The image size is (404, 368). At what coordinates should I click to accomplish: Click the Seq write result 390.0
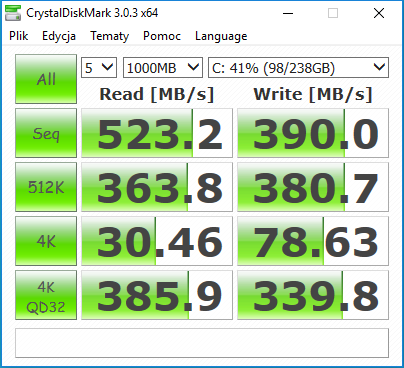pyautogui.click(x=313, y=133)
